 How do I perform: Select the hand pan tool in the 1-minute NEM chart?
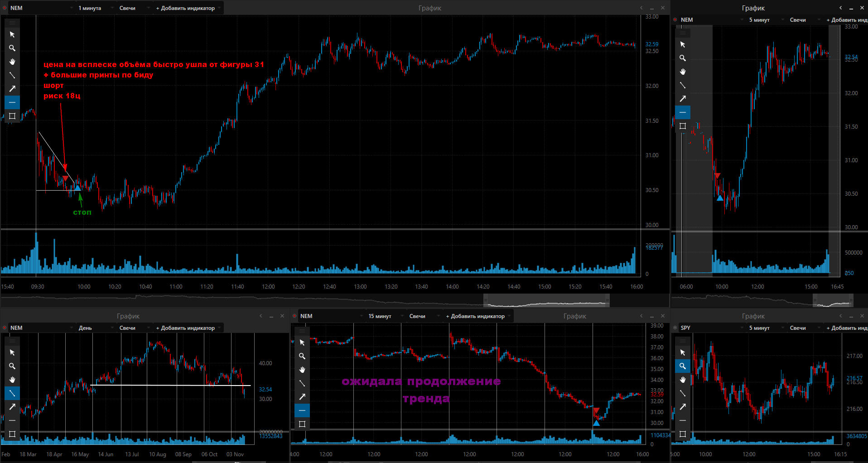tap(12, 62)
